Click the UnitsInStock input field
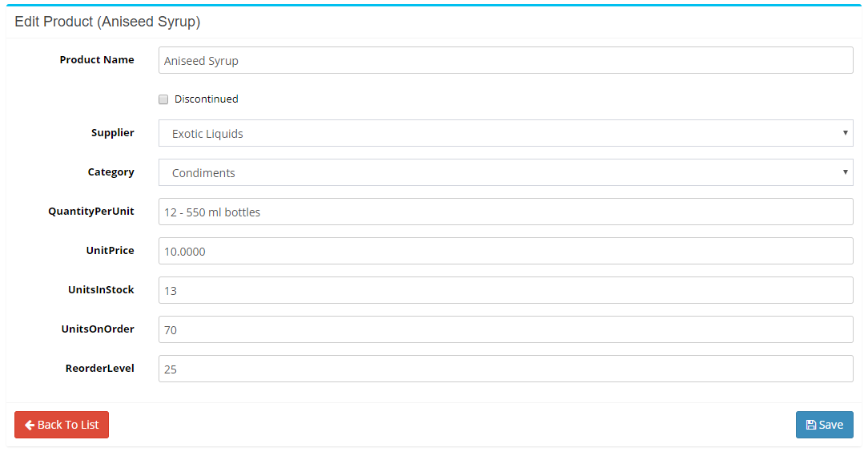 [505, 290]
